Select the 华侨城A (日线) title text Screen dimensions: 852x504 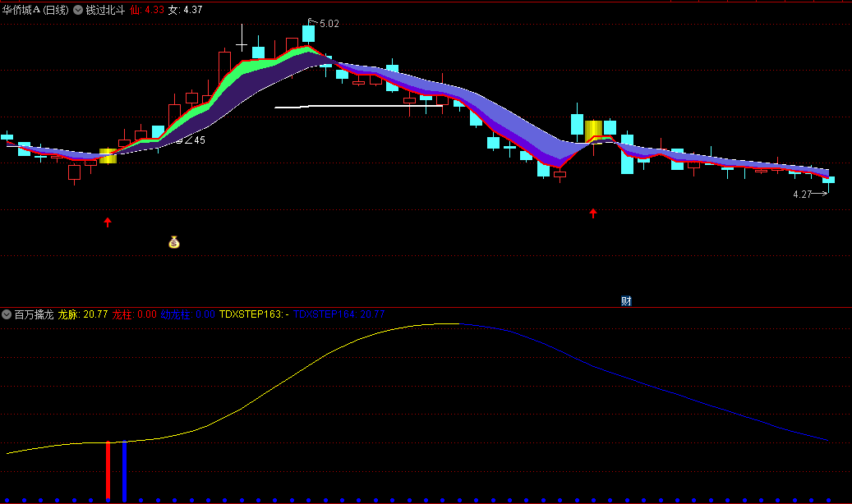click(x=35, y=10)
